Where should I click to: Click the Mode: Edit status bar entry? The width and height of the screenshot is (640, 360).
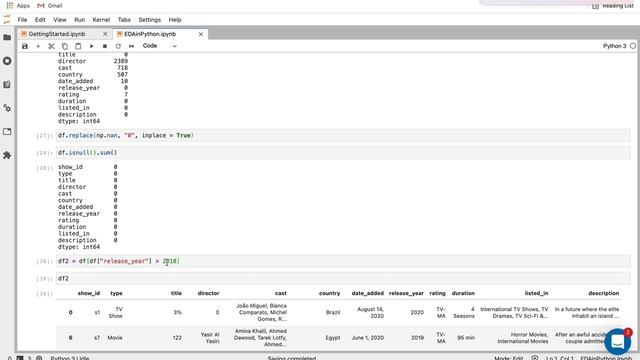(x=509, y=358)
